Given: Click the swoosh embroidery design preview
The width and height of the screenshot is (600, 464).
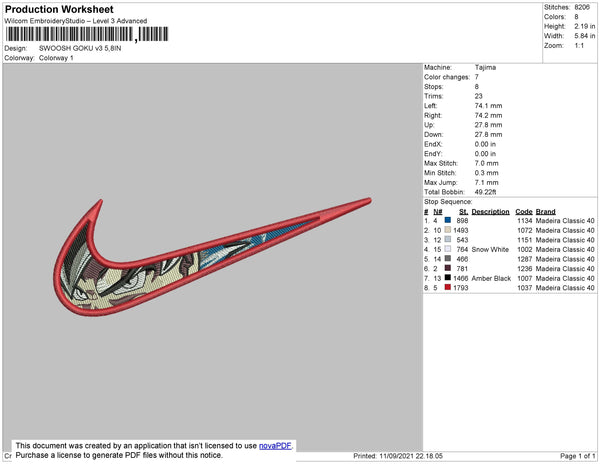Looking at the screenshot, I should tap(212, 257).
